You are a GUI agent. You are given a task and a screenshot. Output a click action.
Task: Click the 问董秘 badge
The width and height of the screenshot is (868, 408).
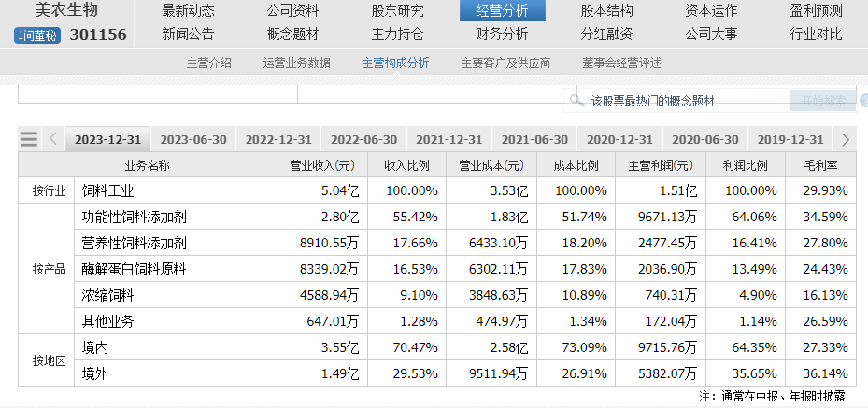click(37, 36)
